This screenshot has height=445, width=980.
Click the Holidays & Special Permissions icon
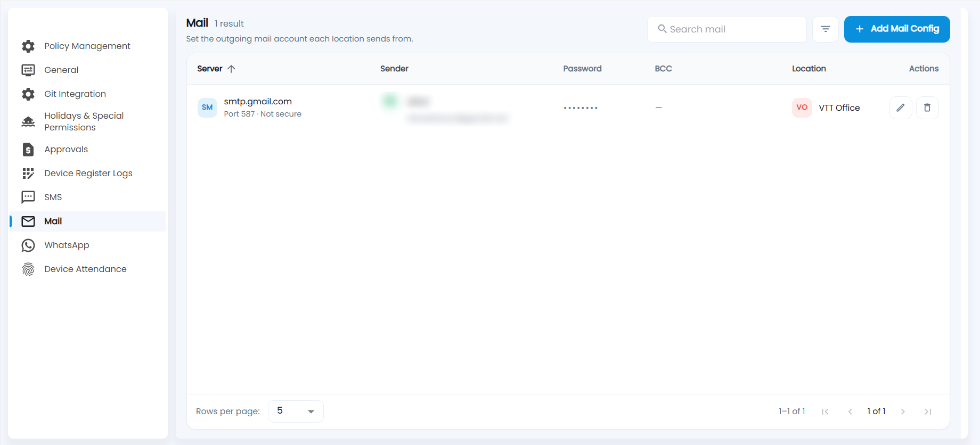pos(28,122)
